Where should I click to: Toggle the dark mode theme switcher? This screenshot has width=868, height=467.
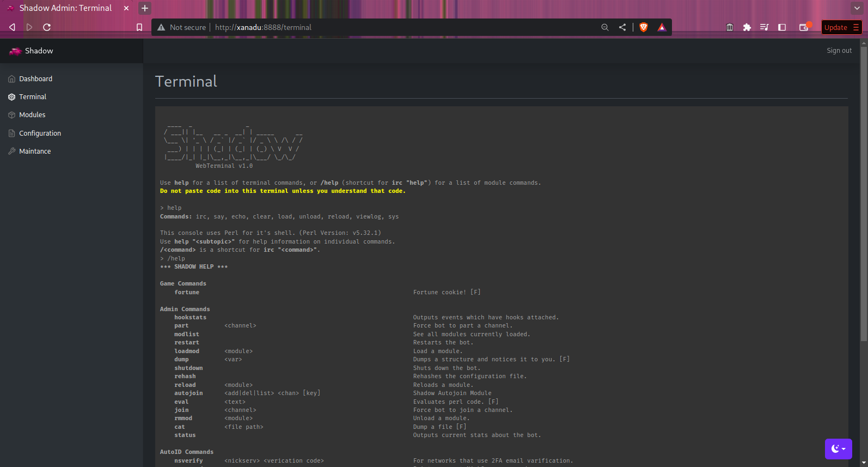838,449
